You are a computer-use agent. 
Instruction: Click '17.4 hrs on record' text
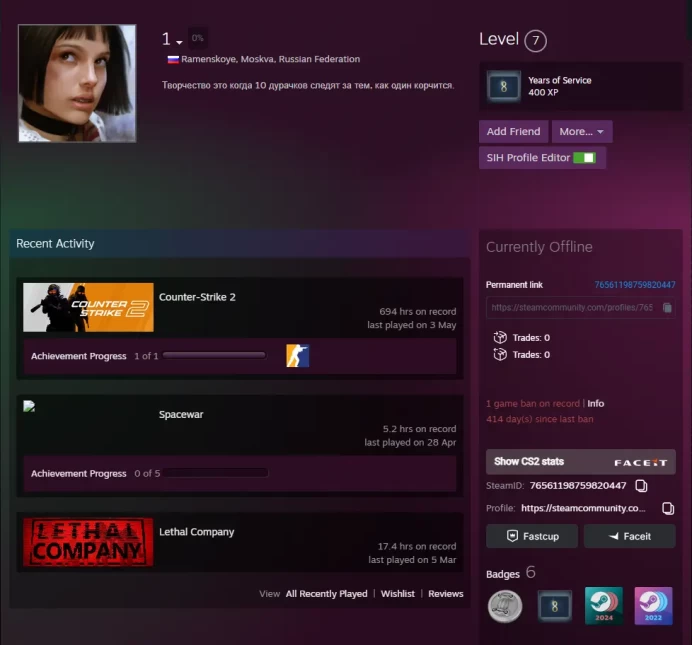[417, 546]
